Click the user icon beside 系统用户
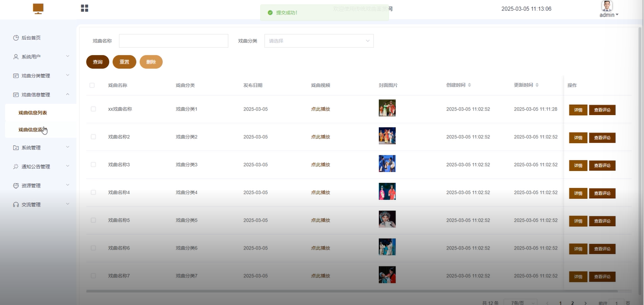Image resolution: width=644 pixels, height=305 pixels. point(16,57)
